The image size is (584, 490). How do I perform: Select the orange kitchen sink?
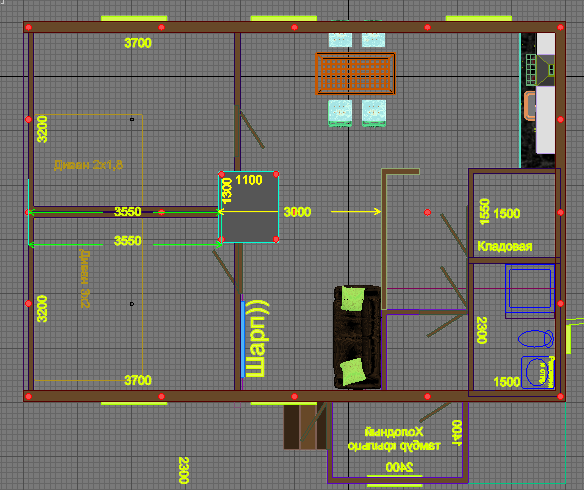click(x=529, y=105)
